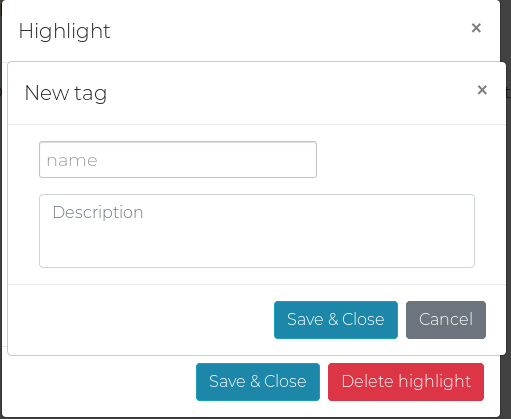The height and width of the screenshot is (419, 511).
Task: Select the Description placeholder text
Action: point(98,212)
